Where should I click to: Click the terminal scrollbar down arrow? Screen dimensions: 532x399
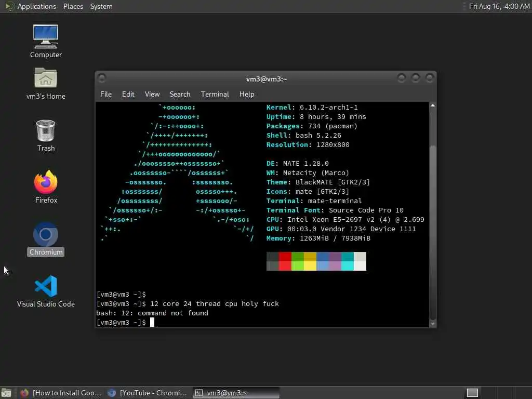click(x=433, y=324)
